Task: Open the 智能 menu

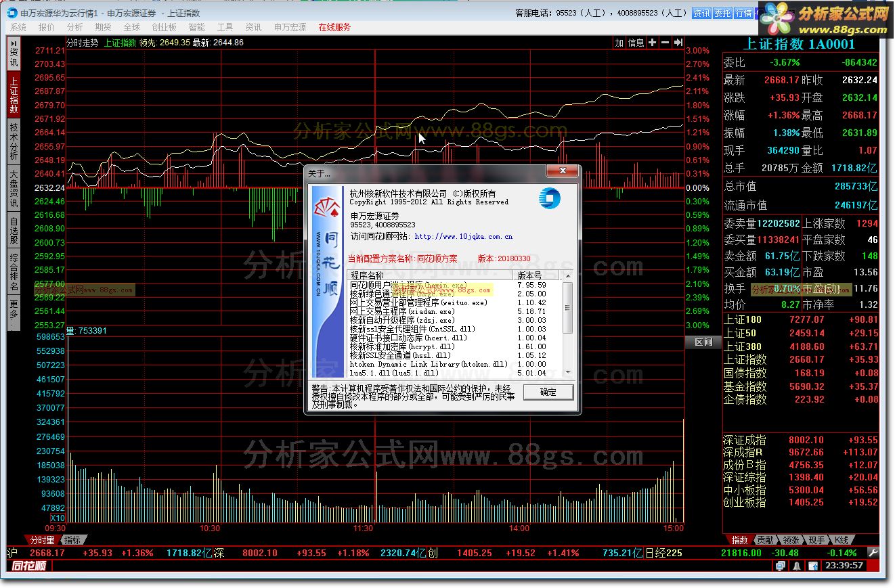Action: 197,27
